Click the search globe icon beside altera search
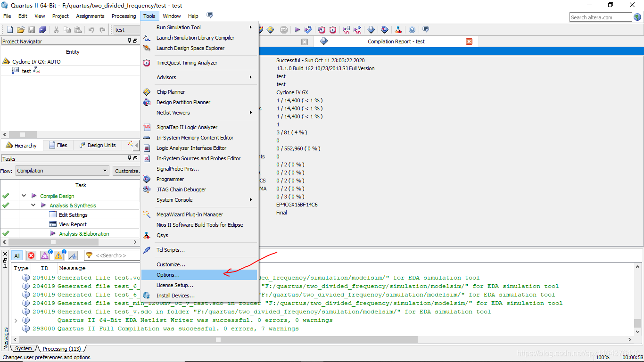Viewport: 644px width, 362px height. (x=637, y=17)
